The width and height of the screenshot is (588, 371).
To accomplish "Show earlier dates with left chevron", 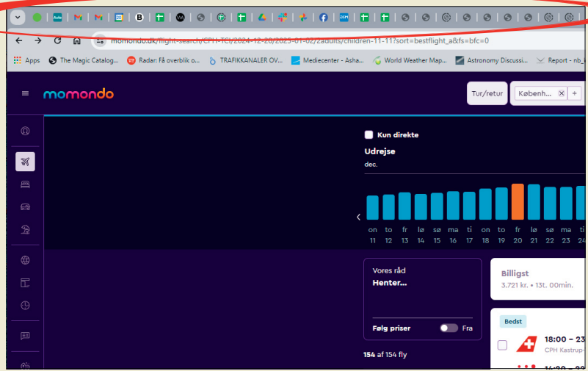I will 358,217.
